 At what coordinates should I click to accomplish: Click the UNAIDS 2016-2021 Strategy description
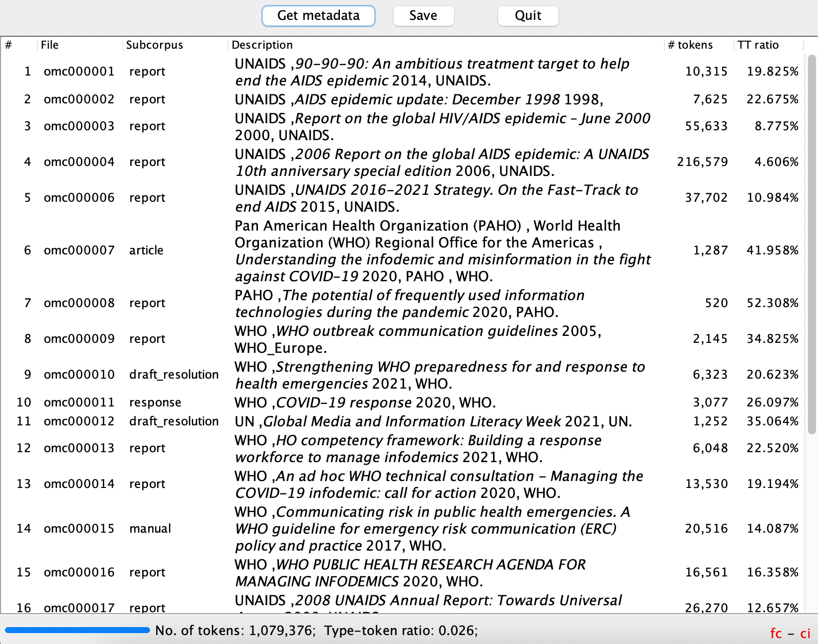click(436, 198)
